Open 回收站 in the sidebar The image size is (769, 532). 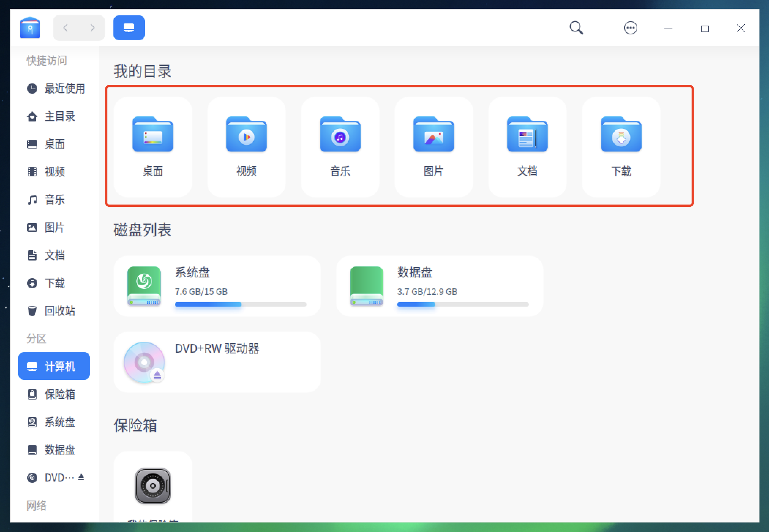click(54, 311)
